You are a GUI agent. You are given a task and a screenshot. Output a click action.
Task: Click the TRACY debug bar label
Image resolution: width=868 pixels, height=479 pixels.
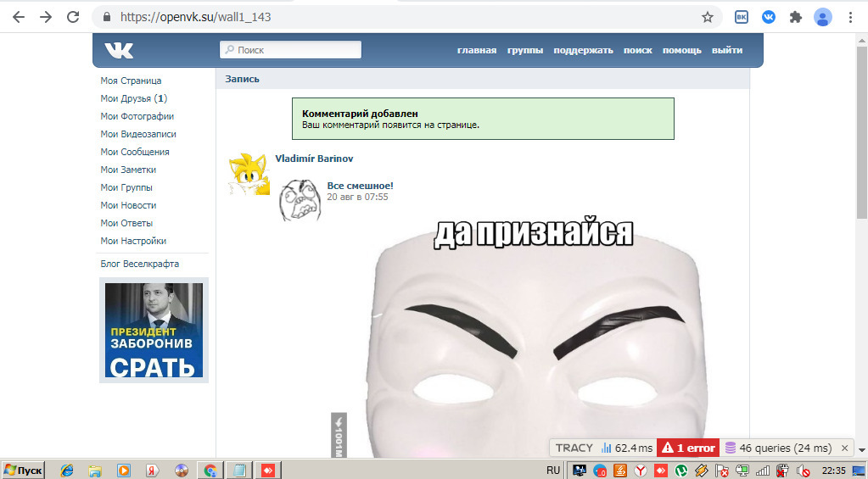point(574,448)
